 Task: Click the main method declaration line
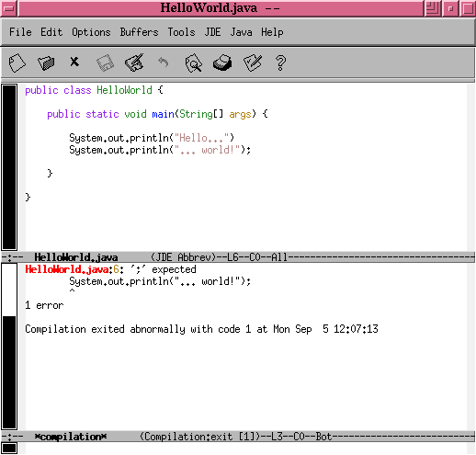(x=157, y=114)
